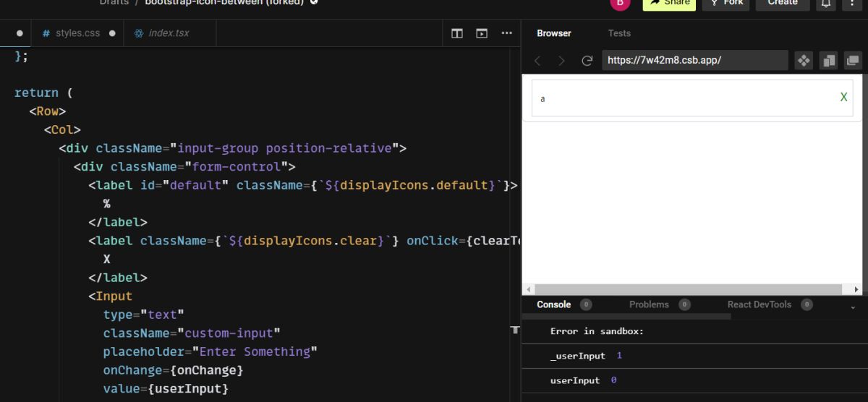Image resolution: width=868 pixels, height=402 pixels.
Task: Click the Share button
Action: point(669,3)
